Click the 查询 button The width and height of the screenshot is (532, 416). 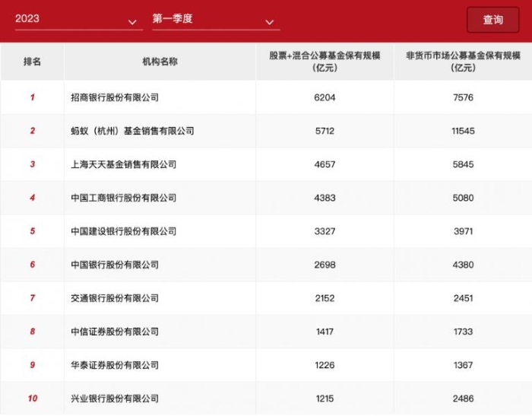click(x=492, y=20)
